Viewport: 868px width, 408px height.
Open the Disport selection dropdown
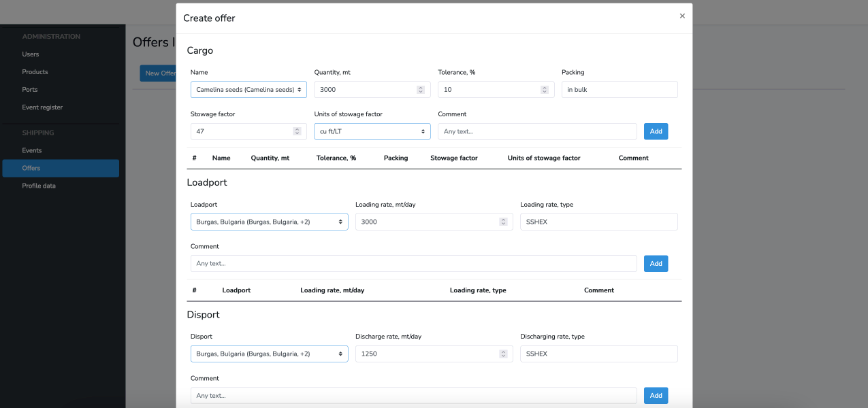click(269, 354)
